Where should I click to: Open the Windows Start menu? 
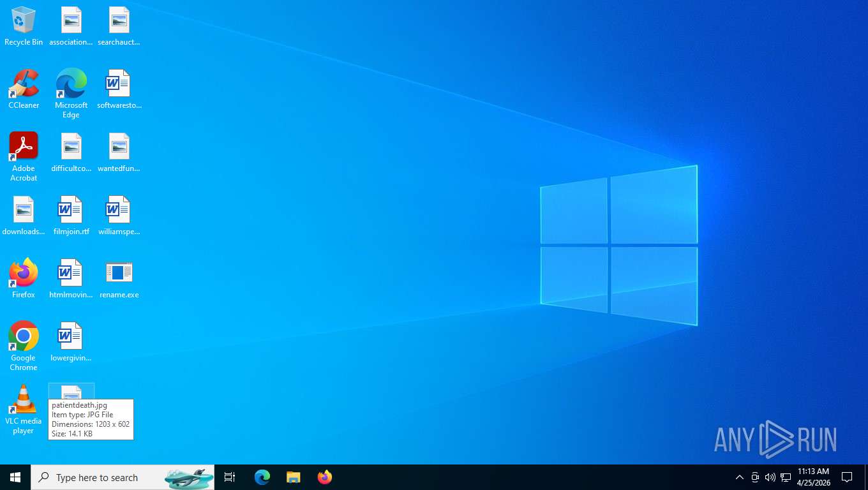click(x=15, y=477)
